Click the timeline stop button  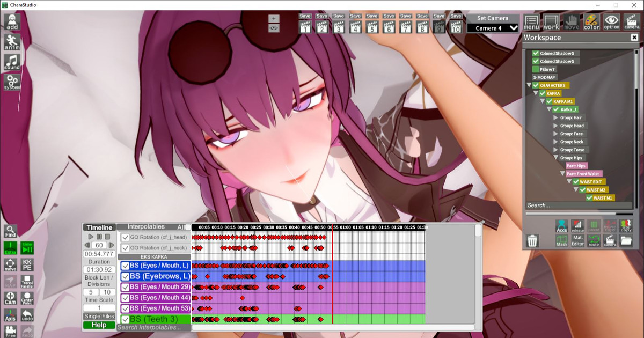107,237
